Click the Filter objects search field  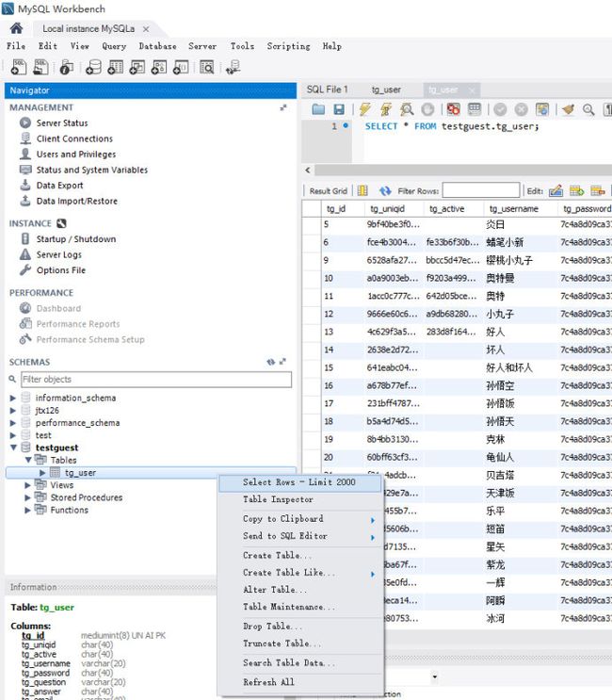click(156, 380)
